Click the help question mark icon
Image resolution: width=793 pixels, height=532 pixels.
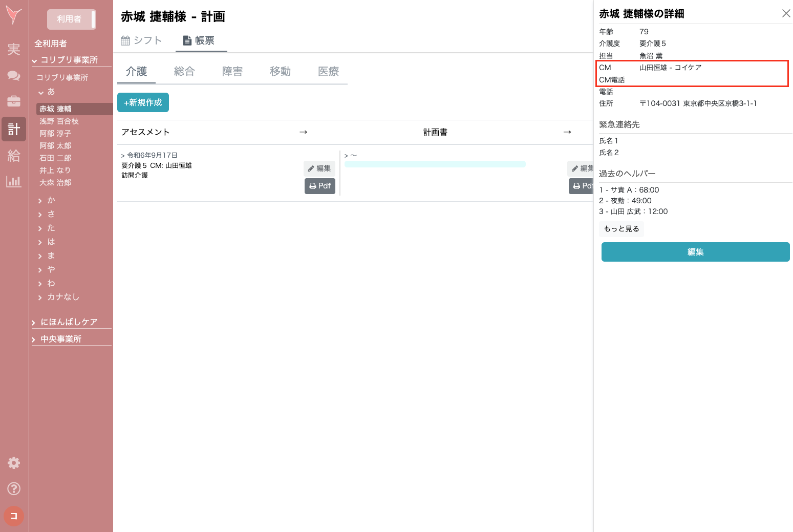click(14, 489)
